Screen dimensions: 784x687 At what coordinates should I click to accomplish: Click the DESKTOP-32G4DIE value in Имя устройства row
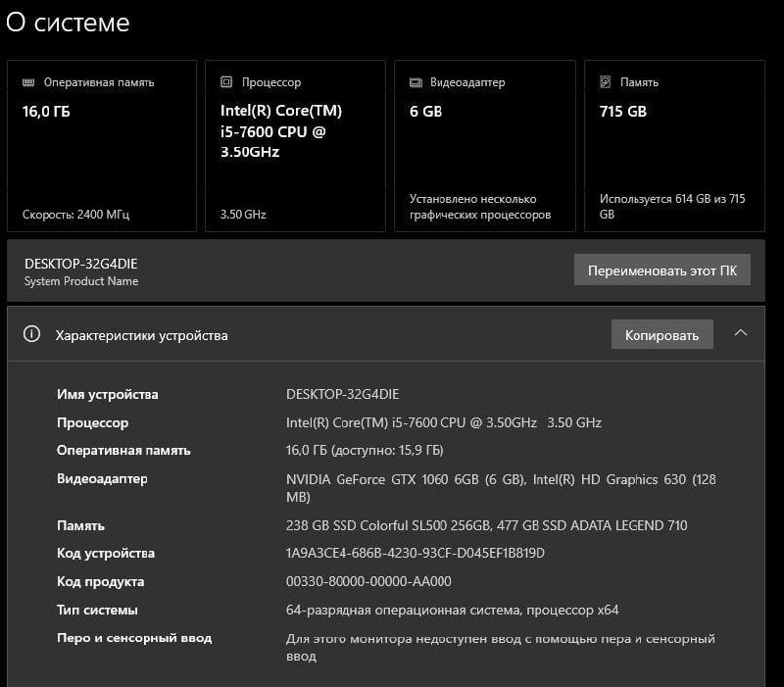point(342,395)
